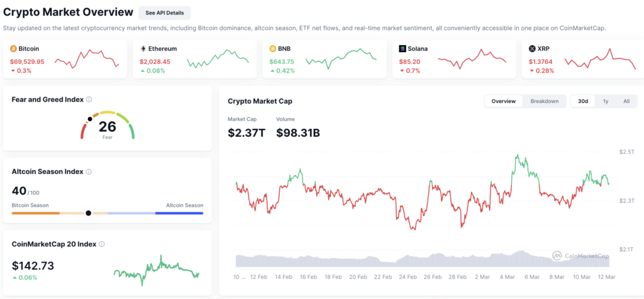This screenshot has width=644, height=299.
Task: Click the See API Details button
Action: click(165, 13)
